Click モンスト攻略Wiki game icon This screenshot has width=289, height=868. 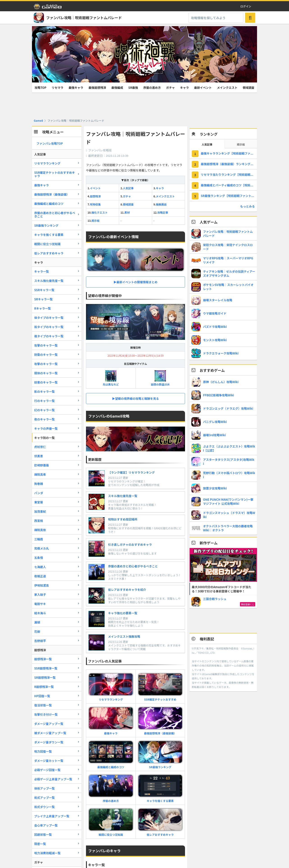[196, 340]
